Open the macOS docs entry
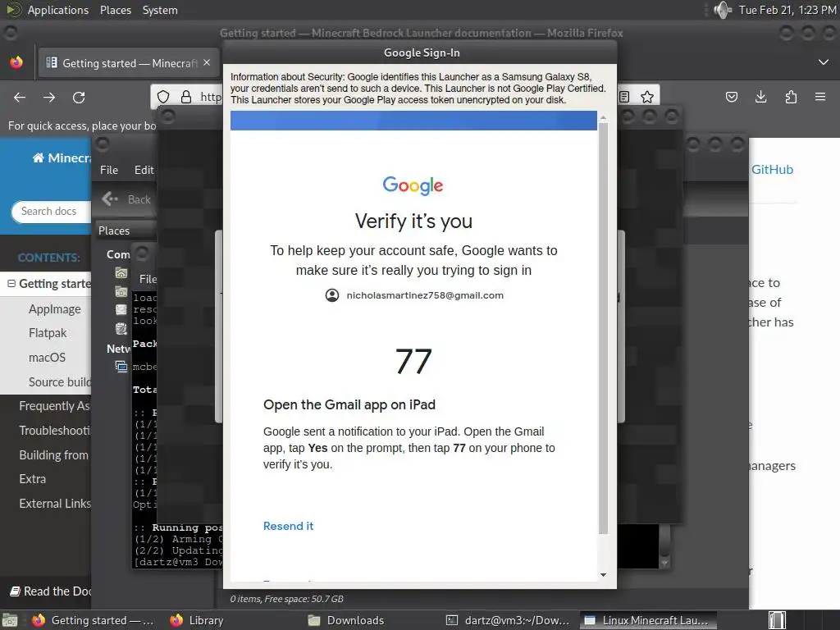 click(x=47, y=358)
